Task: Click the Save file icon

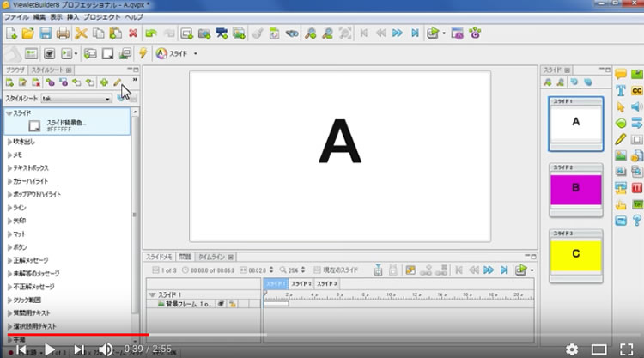Action: (46, 33)
